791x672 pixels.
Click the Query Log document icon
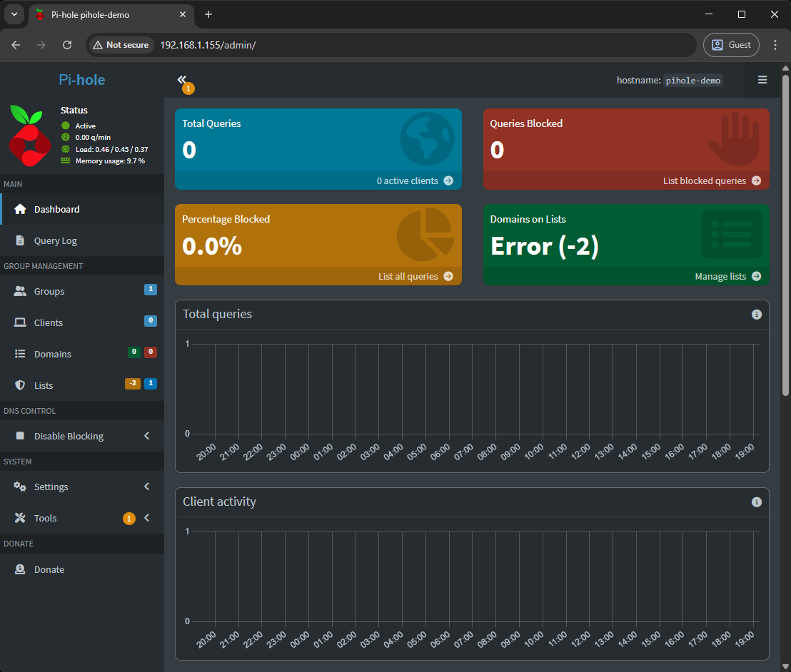coord(20,240)
